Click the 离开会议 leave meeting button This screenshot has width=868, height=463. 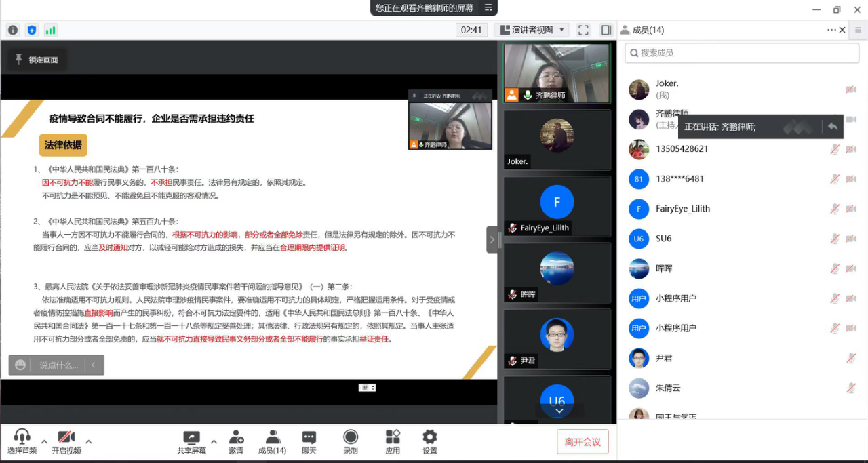coord(583,442)
